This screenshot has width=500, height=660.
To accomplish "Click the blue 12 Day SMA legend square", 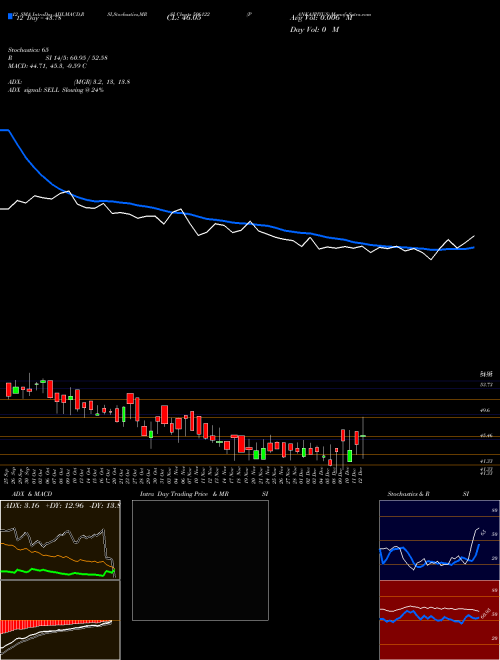I will pos(10,17).
